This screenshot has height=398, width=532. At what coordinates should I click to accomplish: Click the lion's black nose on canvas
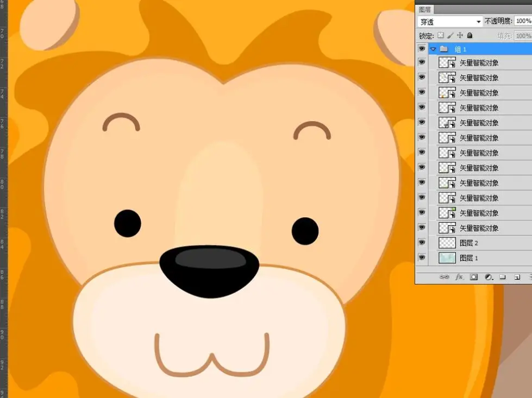point(209,271)
